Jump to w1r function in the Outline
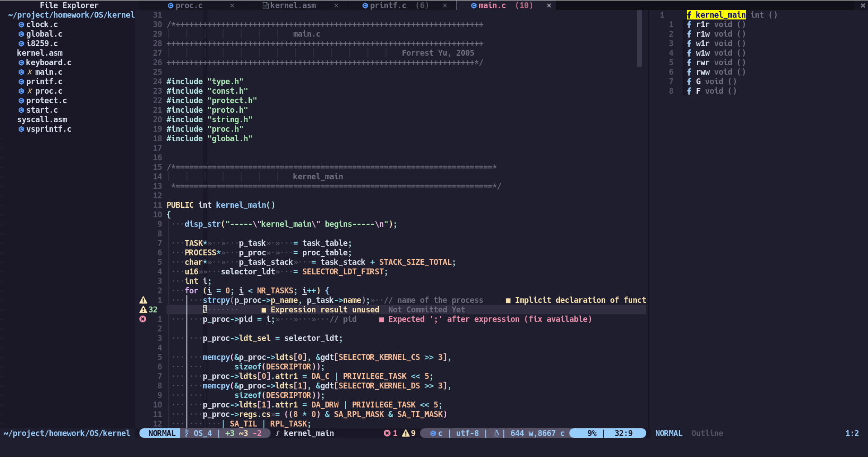The width and height of the screenshot is (868, 460). pyautogui.click(x=702, y=43)
